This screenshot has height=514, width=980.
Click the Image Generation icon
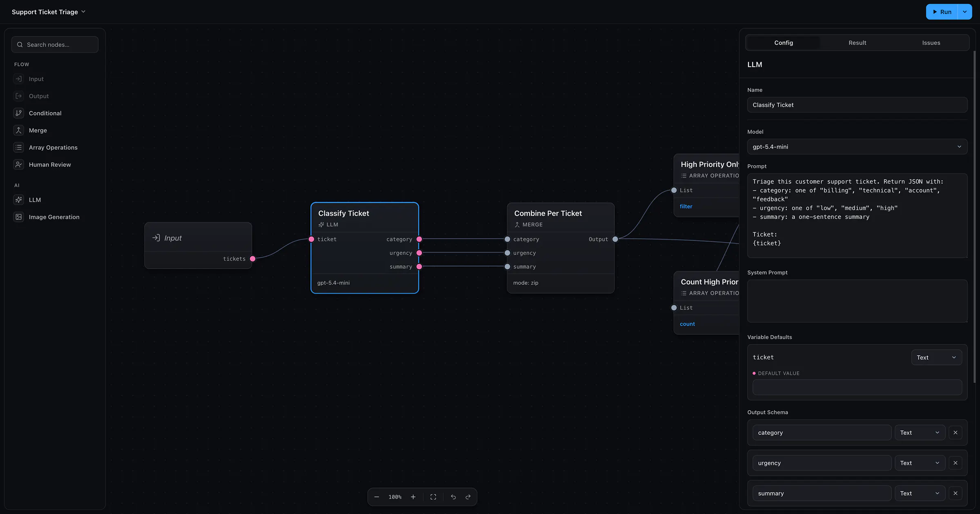point(18,217)
